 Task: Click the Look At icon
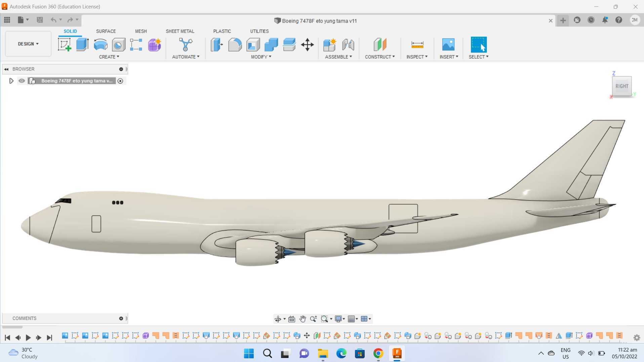click(x=292, y=319)
